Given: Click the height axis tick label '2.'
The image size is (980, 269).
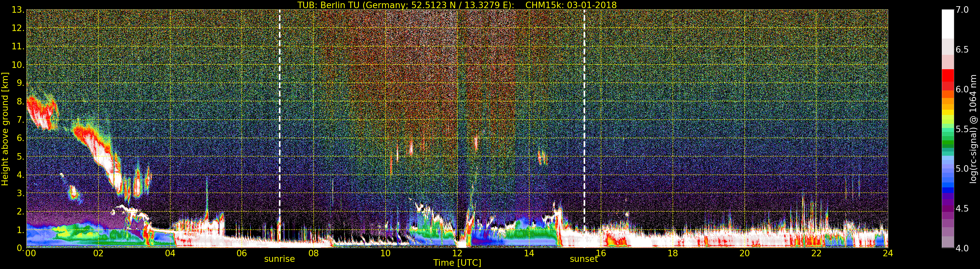Looking at the screenshot, I should point(21,212).
